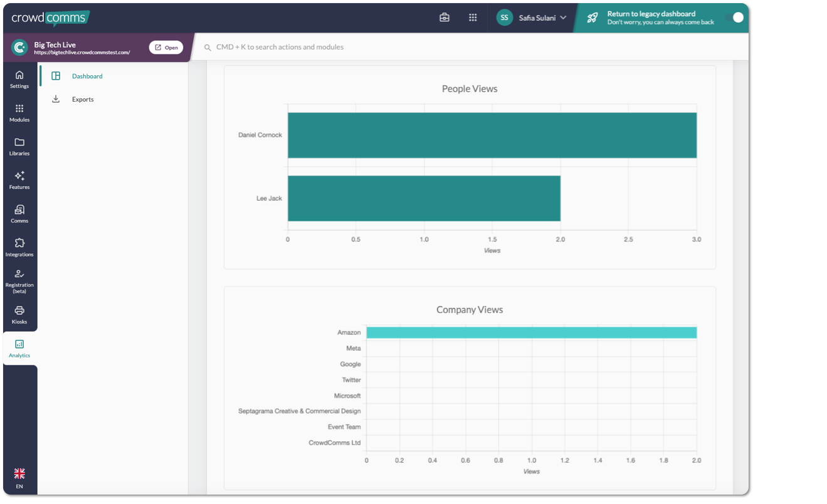Expand the Safia Sulani user menu
This screenshot has height=504, width=827.
point(531,18)
